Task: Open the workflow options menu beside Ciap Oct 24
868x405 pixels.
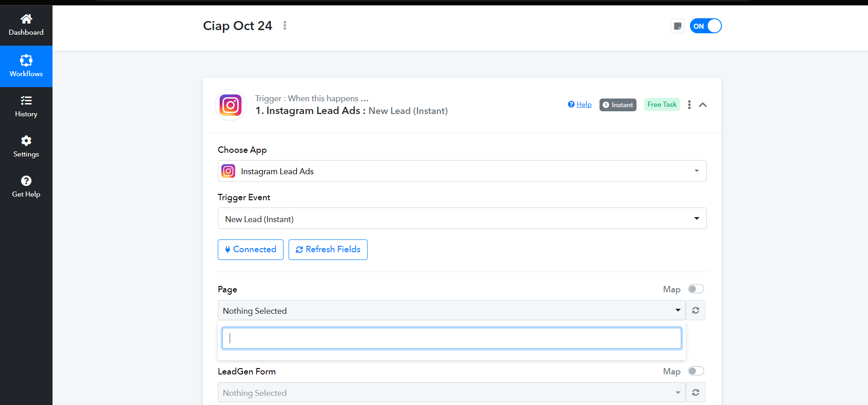Action: (285, 26)
